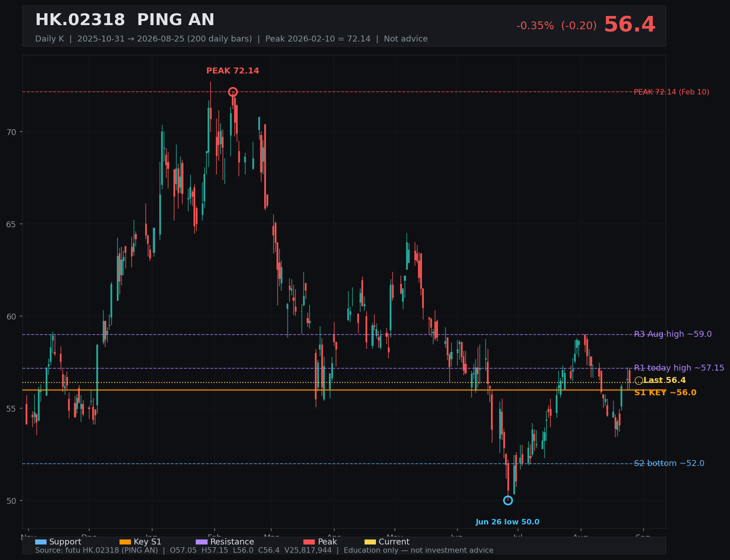Screen dimensions: 730x560
Task: Click the 'R3 Aug high ~59.0' label
Action: 673,334
